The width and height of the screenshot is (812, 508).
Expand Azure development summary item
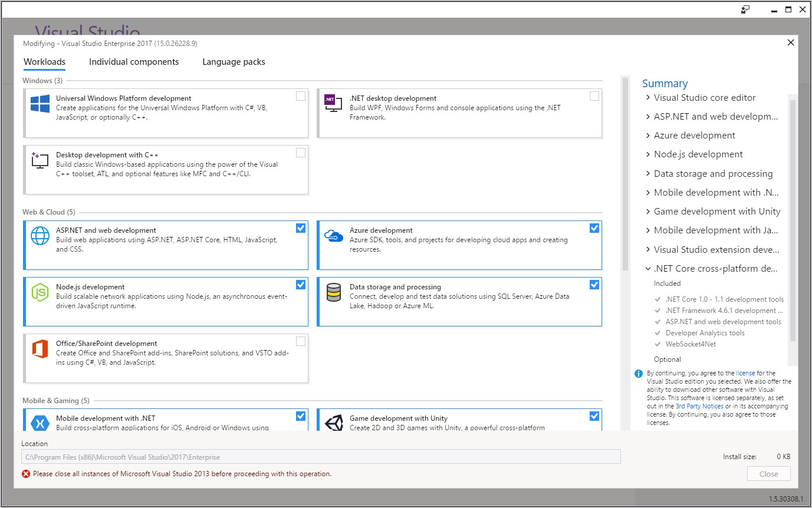pyautogui.click(x=648, y=136)
